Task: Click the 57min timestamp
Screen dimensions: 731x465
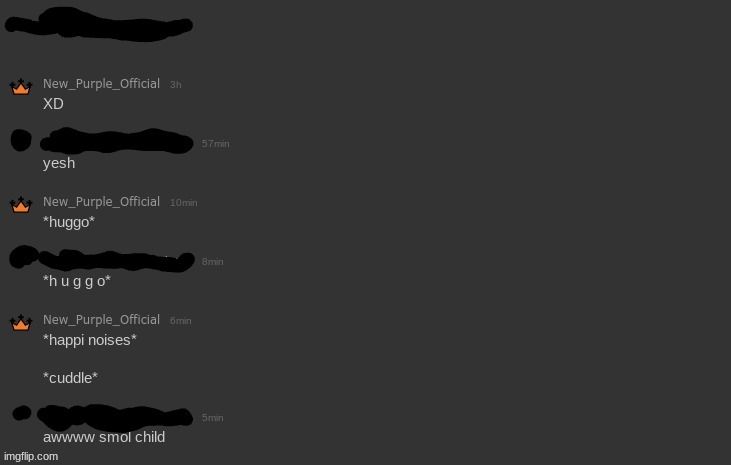Action: tap(215, 144)
